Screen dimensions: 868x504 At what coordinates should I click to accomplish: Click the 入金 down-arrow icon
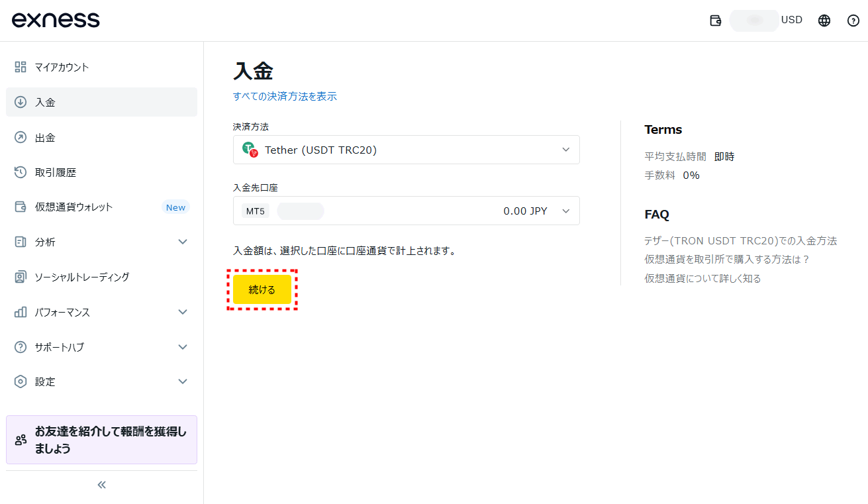21,102
